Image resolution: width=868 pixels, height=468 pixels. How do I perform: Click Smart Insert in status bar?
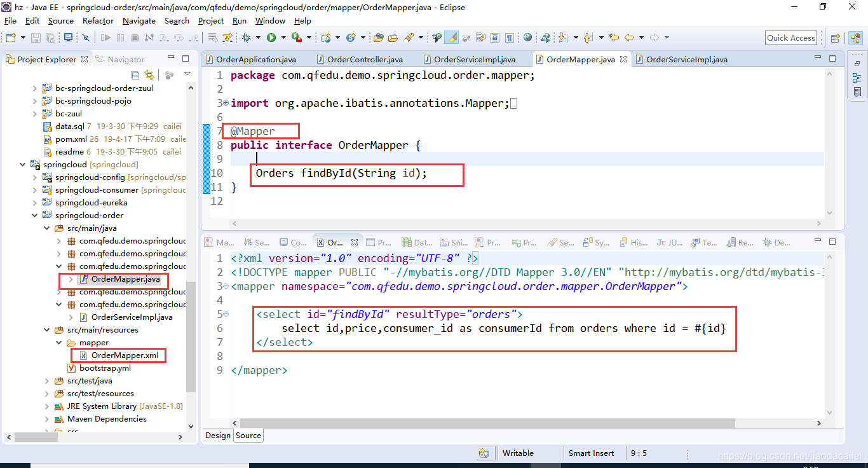click(x=591, y=453)
